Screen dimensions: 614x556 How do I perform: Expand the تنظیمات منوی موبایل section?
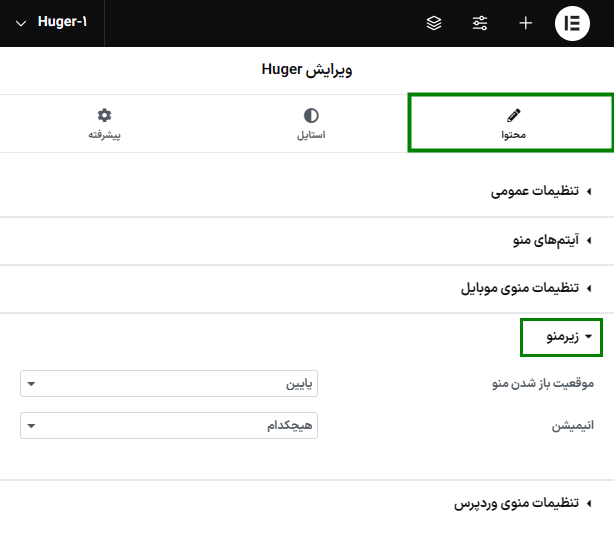pos(307,289)
